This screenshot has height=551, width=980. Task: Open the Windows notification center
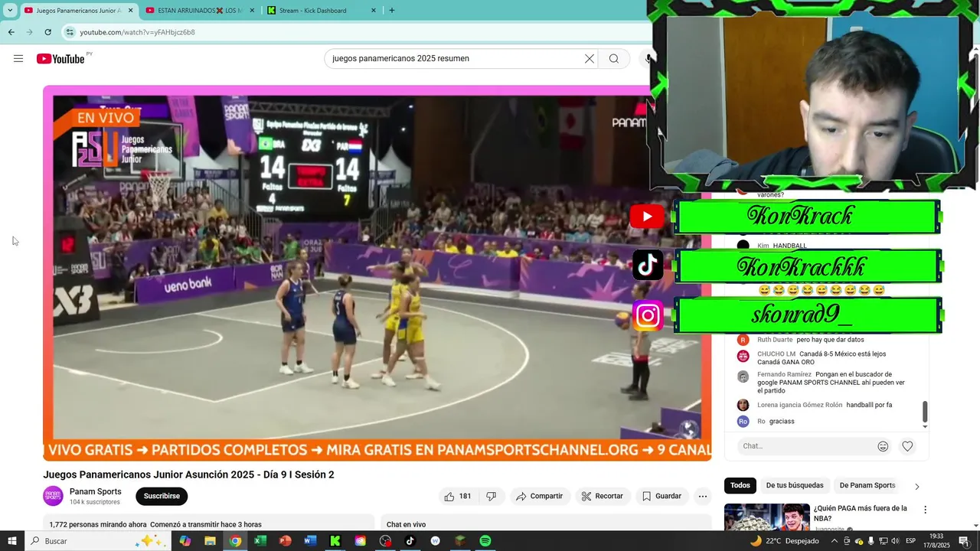pyautogui.click(x=964, y=541)
